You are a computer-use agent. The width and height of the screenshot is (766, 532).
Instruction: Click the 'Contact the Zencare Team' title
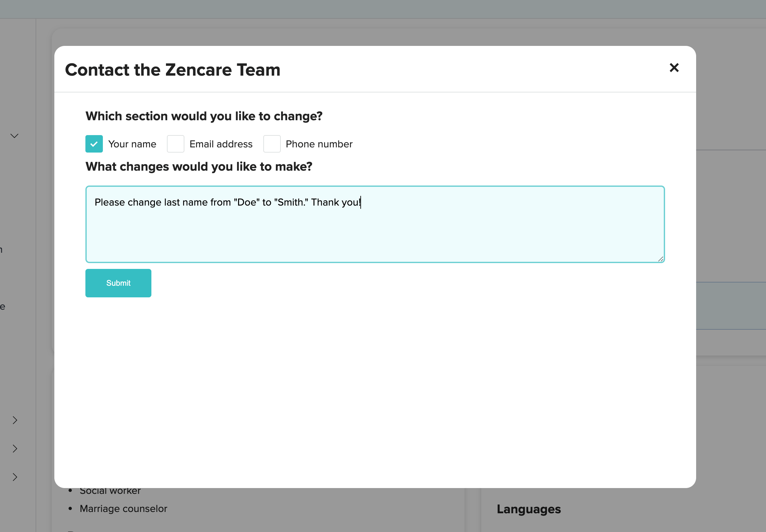tap(172, 70)
